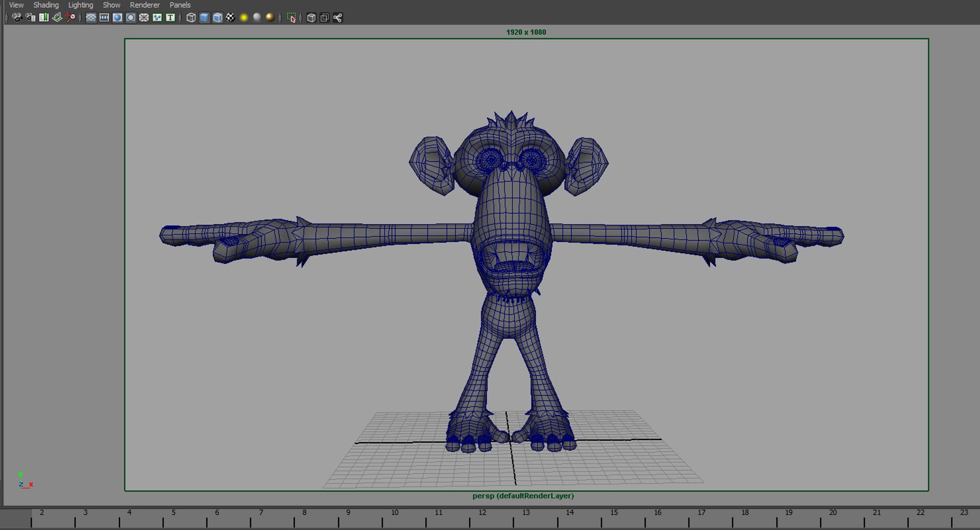The image size is (980, 530).
Task: Click the Textured checkerboard ball icon
Action: (x=231, y=18)
